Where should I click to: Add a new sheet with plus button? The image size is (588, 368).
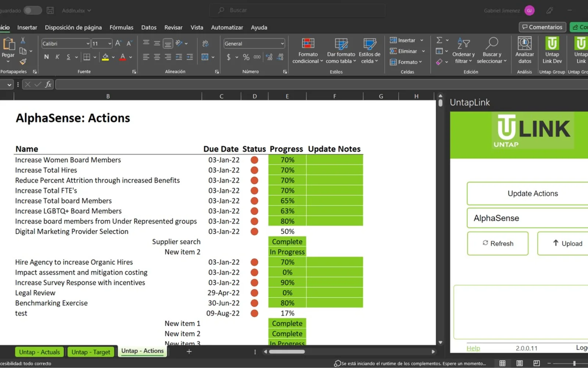point(189,351)
